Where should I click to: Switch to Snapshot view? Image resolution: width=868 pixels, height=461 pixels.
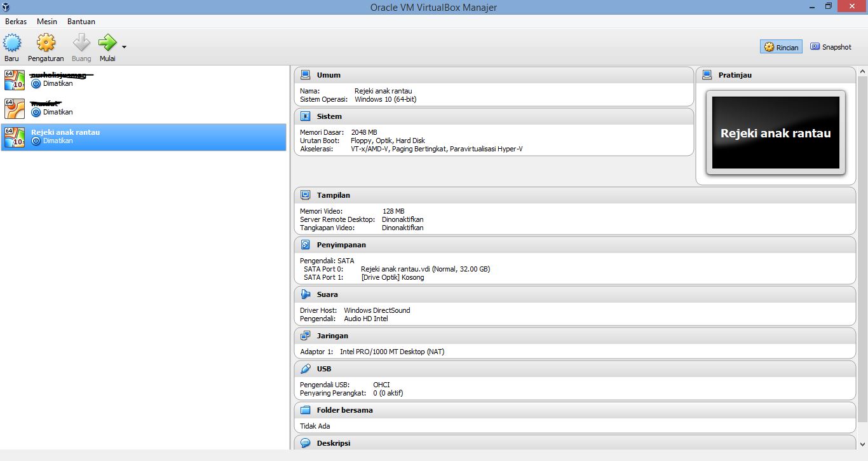point(831,47)
